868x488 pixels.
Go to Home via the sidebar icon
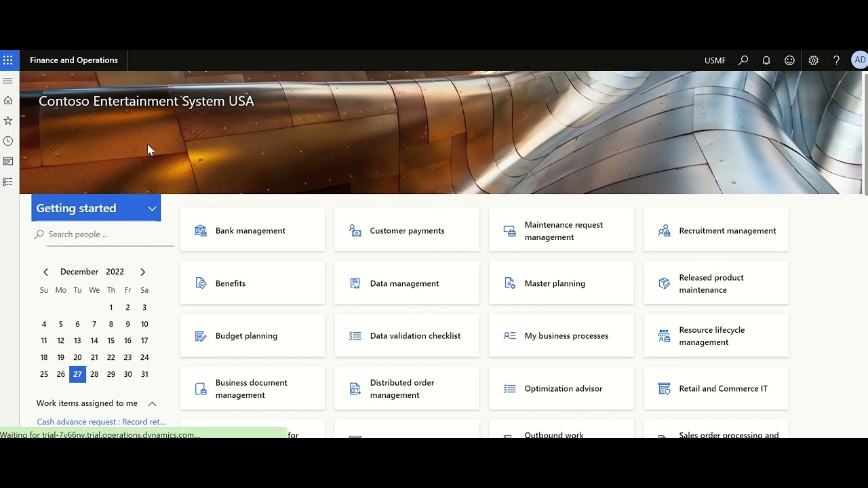8,100
